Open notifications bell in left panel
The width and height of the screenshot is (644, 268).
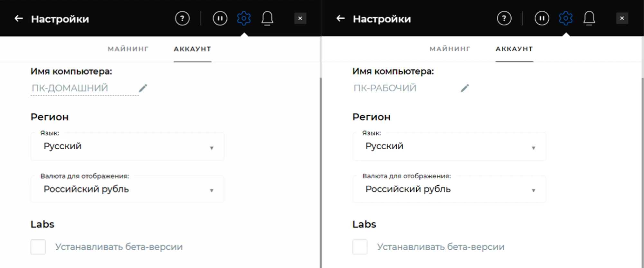click(x=267, y=18)
